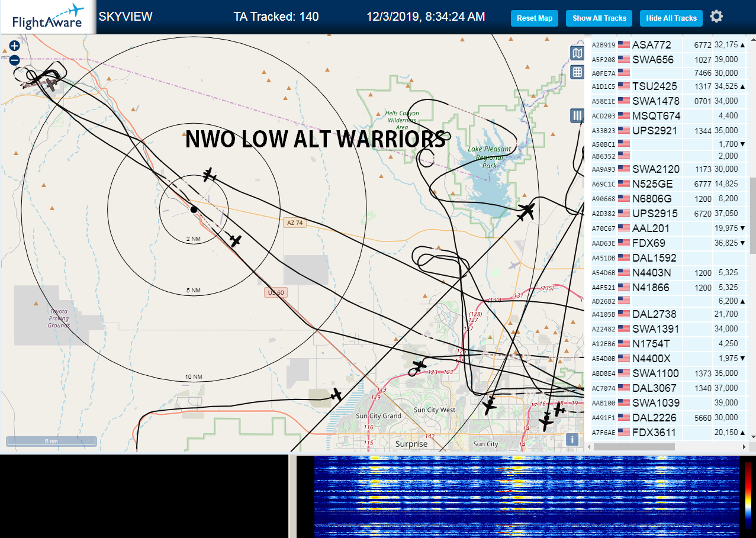Zoom out of the map

coord(14,60)
